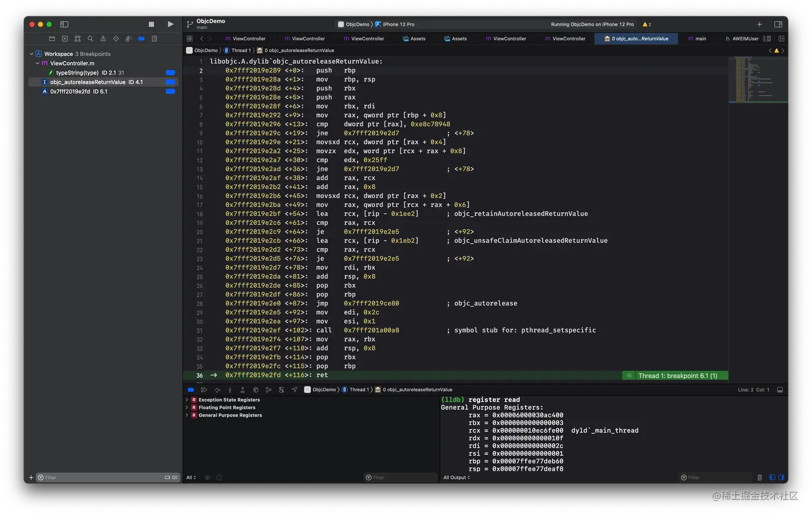Open the Find navigator magnifier
The height and width of the screenshot is (515, 812).
point(90,39)
